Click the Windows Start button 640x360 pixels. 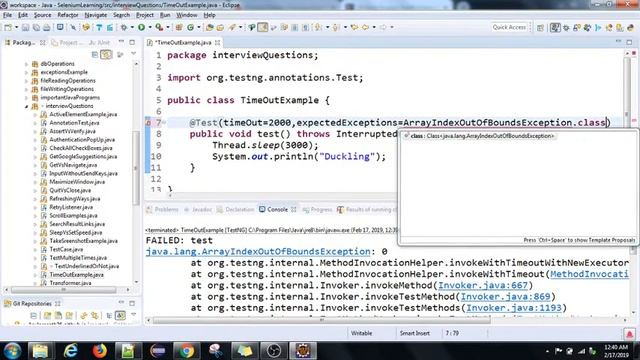[12, 351]
